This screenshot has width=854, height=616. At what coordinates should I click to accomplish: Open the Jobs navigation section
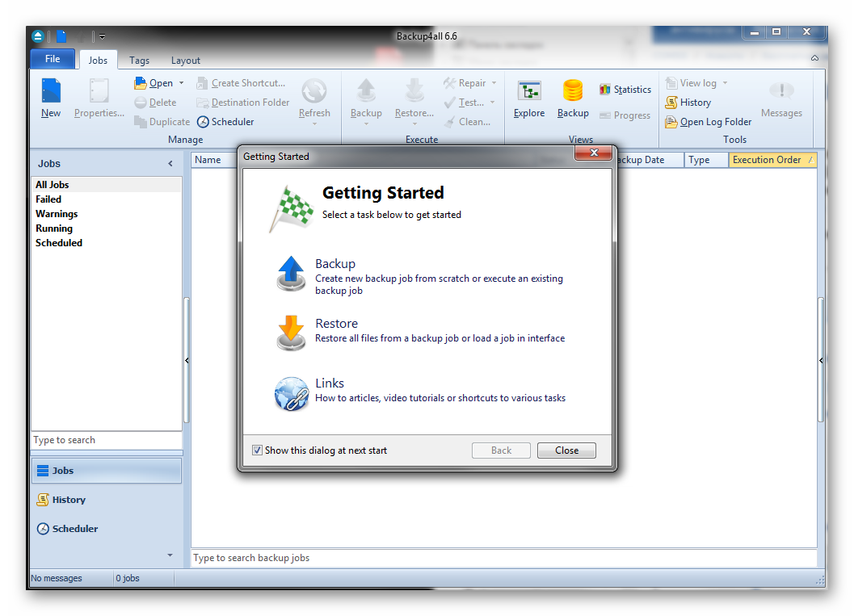[x=107, y=471]
